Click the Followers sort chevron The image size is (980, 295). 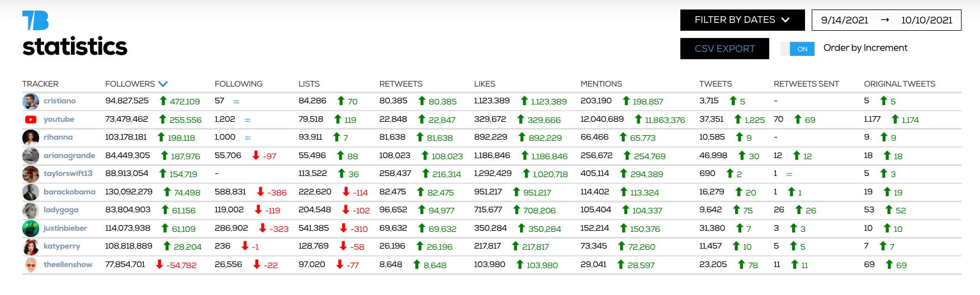coord(163,84)
